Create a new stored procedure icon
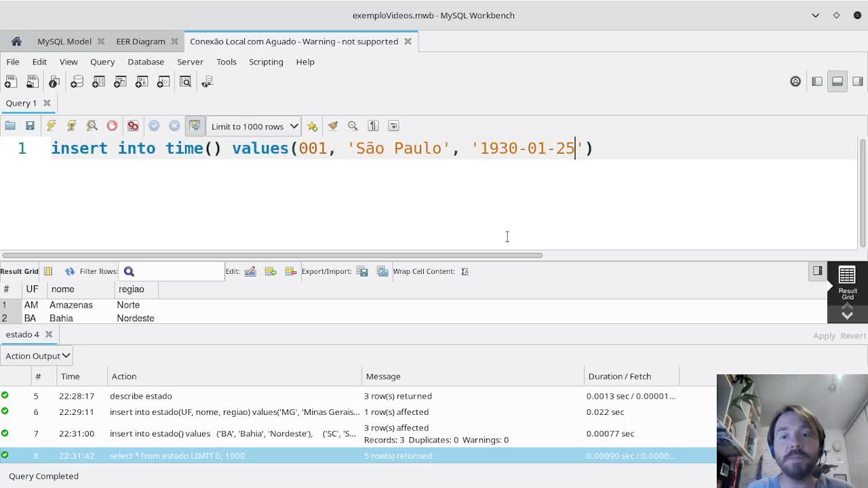Viewport: 868px width, 488px height. [x=142, y=81]
